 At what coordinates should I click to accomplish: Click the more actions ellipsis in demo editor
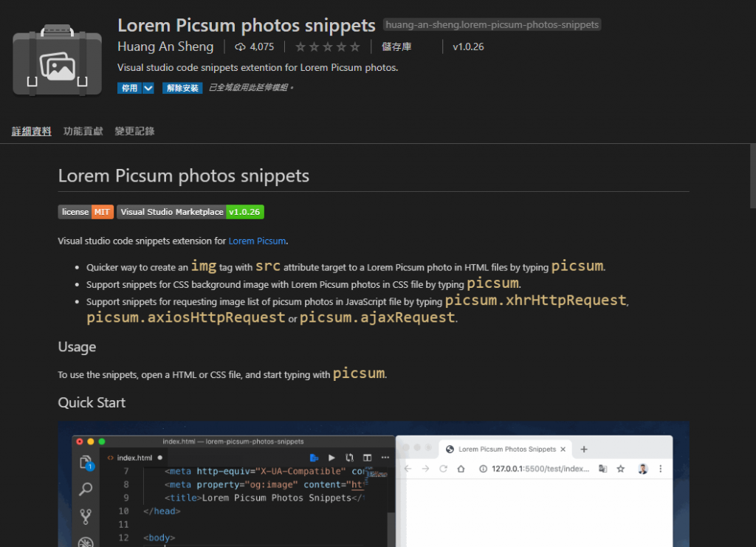tap(385, 458)
